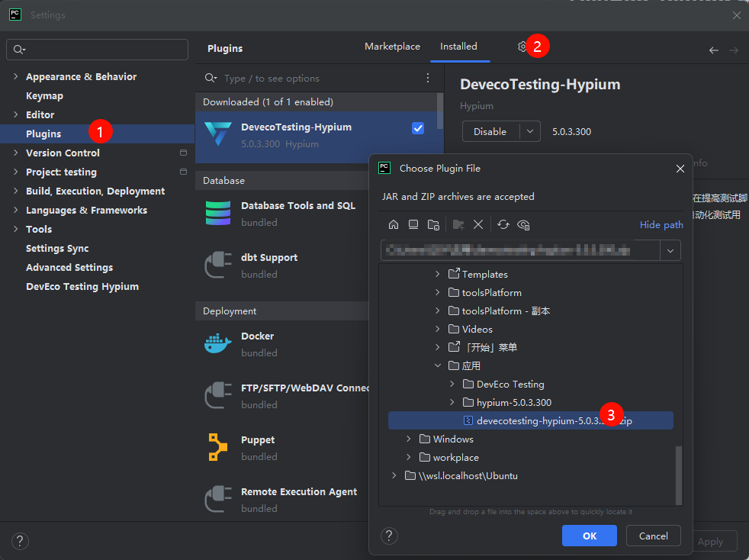Expand the hypium-5.0.3.300 folder

click(x=452, y=402)
